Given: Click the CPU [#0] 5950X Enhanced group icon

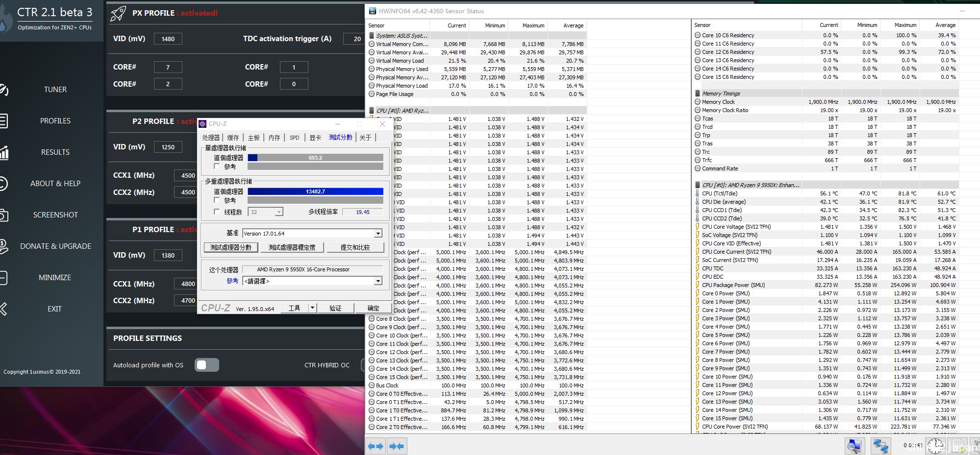Looking at the screenshot, I should point(698,185).
